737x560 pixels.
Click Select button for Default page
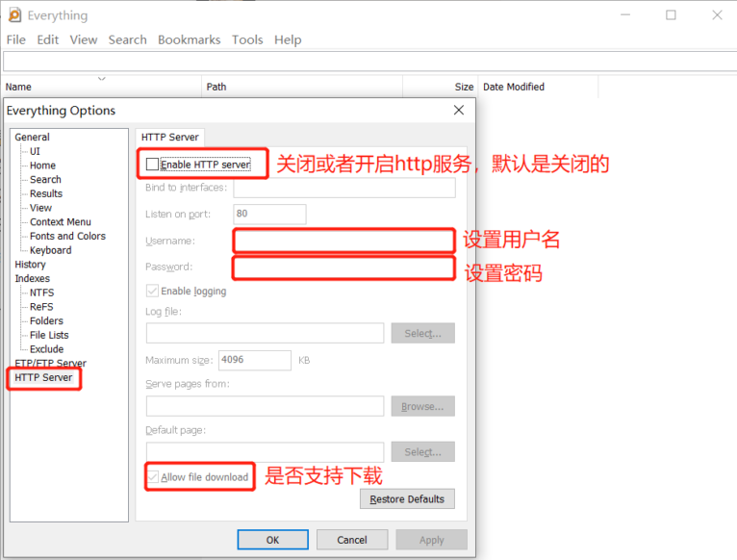coord(422,452)
